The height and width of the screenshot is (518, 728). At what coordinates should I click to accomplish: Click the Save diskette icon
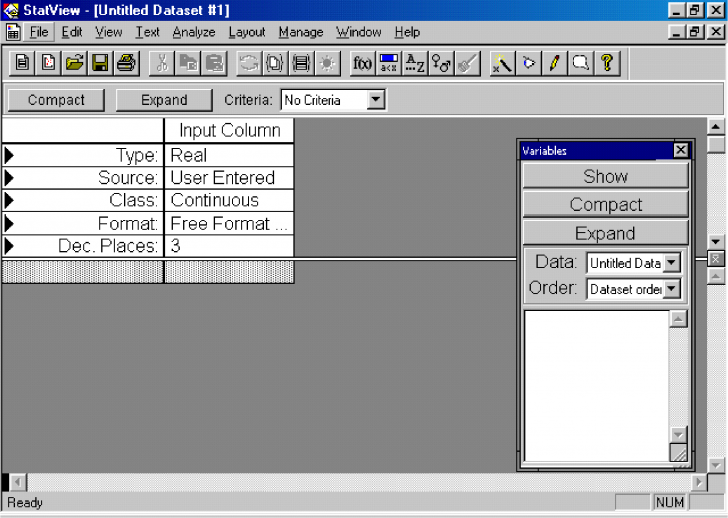point(100,63)
